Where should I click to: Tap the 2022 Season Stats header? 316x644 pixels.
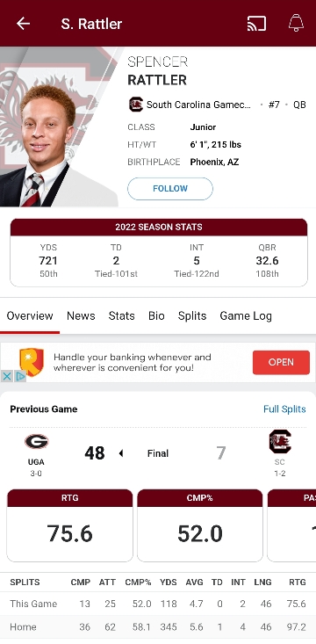(x=158, y=227)
